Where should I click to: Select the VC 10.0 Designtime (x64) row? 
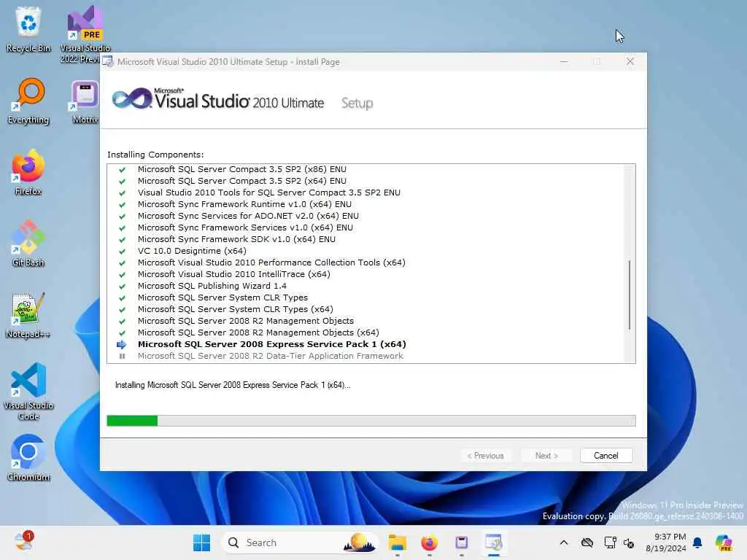192,251
